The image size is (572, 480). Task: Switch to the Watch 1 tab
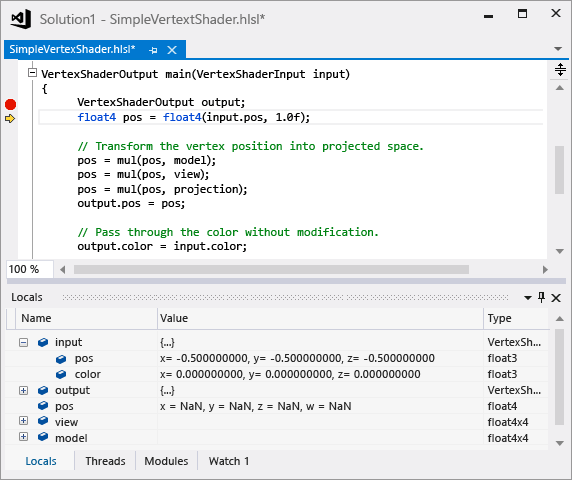[x=229, y=461]
